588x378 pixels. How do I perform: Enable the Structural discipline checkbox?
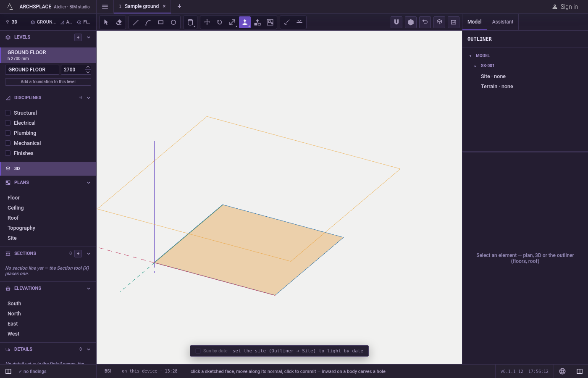click(8, 113)
